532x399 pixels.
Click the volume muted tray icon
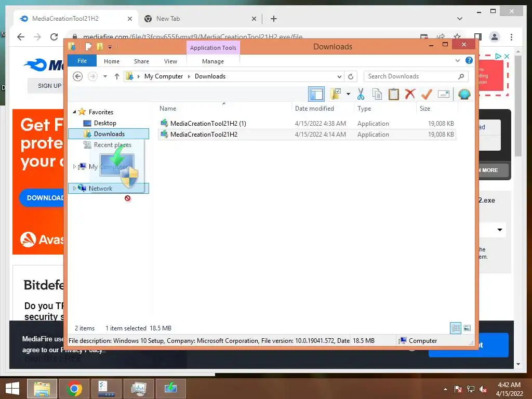(x=483, y=389)
